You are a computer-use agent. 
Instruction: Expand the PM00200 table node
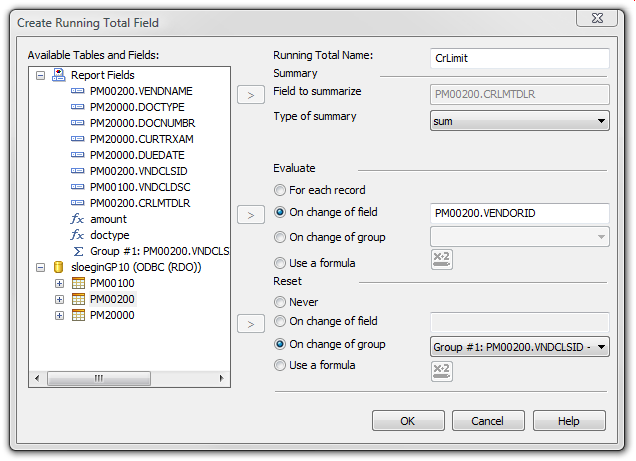click(59, 299)
